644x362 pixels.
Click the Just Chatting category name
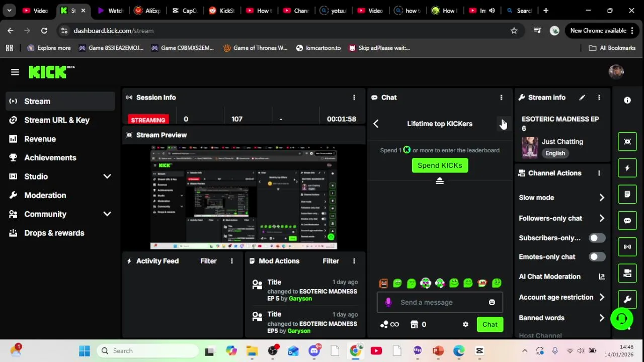click(x=562, y=142)
